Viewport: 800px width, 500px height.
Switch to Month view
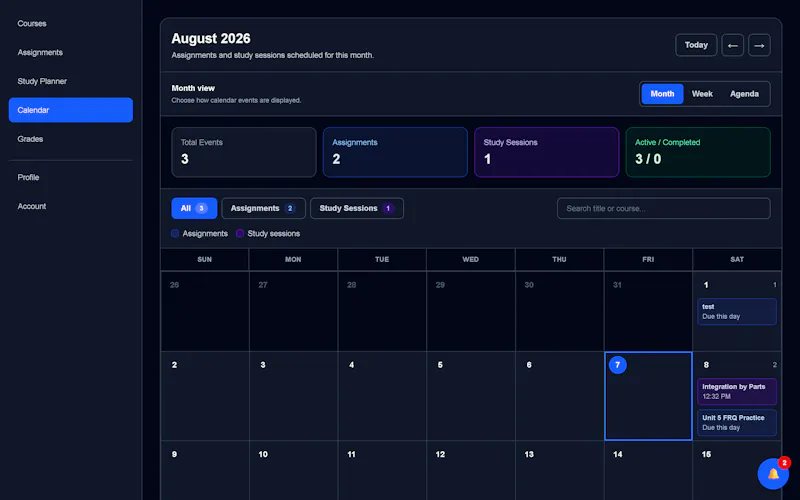(662, 94)
